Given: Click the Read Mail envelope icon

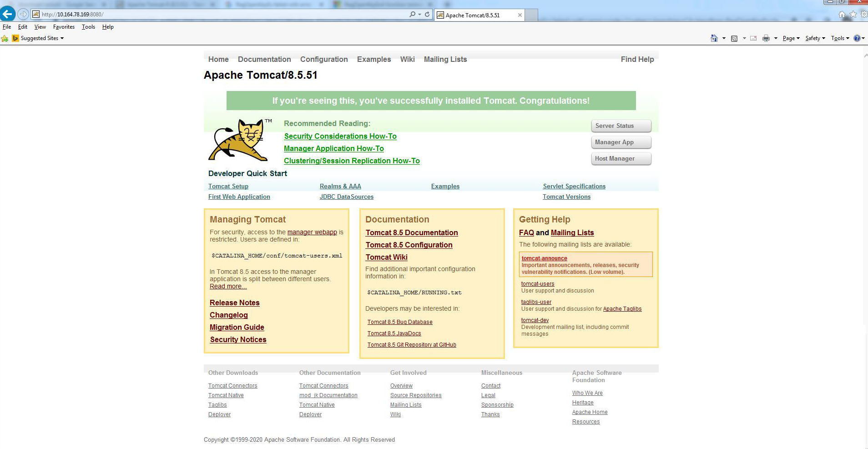Looking at the screenshot, I should (x=753, y=38).
